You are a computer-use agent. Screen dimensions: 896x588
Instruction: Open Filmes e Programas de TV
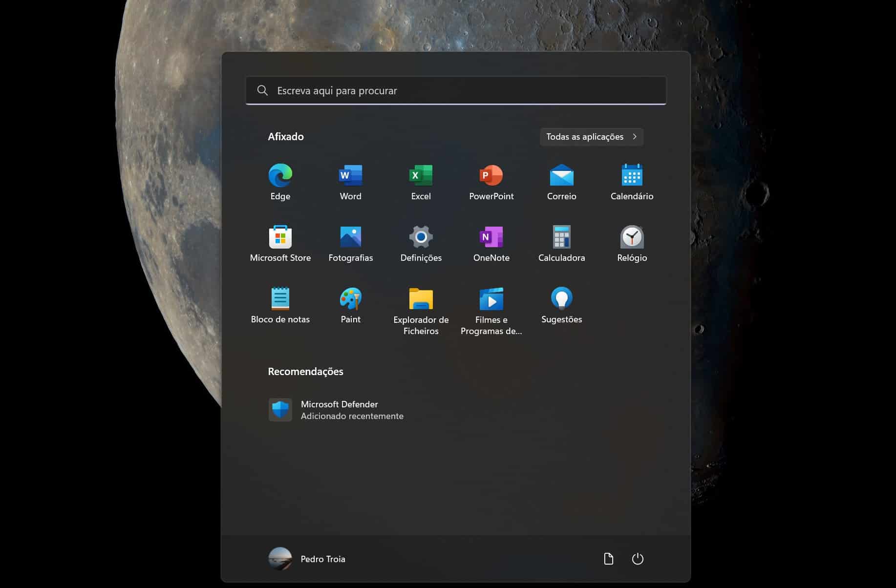click(x=491, y=299)
